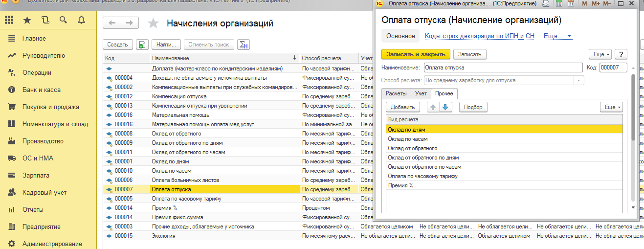This screenshot has height=249, width=644.
Task: Open Favorites star in the sidebar toolbar
Action: (x=27, y=20)
